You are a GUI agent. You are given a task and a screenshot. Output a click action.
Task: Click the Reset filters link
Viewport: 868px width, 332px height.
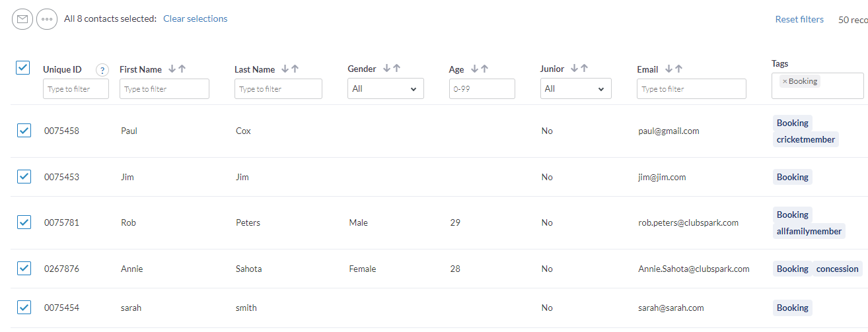[x=799, y=19]
